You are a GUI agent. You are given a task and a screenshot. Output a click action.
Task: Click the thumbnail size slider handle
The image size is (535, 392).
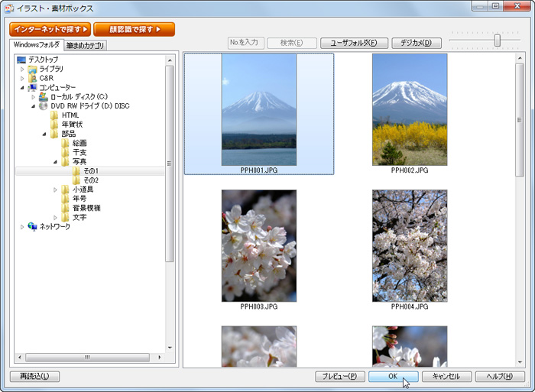498,40
